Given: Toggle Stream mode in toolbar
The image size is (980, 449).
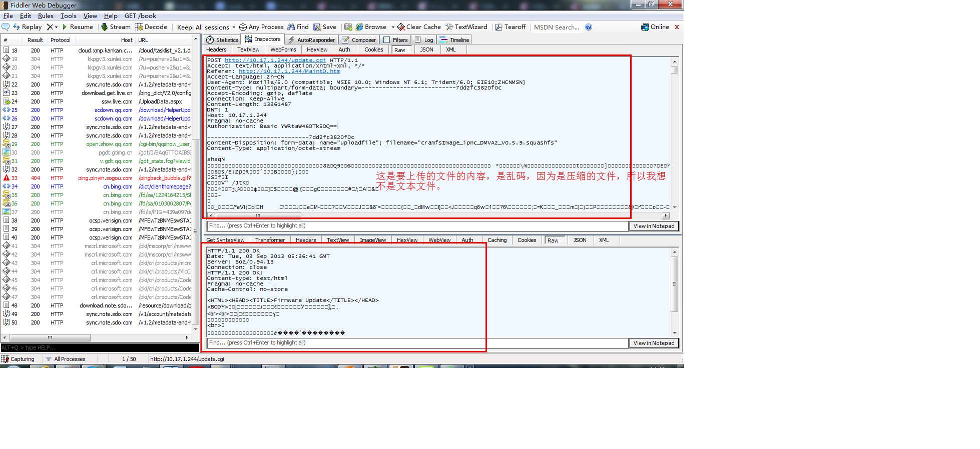Looking at the screenshot, I should [116, 27].
